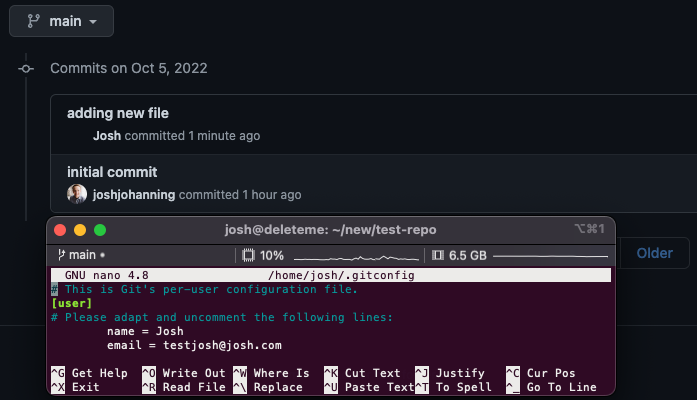The width and height of the screenshot is (697, 400).
Task: Click the ^X Exit shortcut in nano
Action: click(75, 387)
